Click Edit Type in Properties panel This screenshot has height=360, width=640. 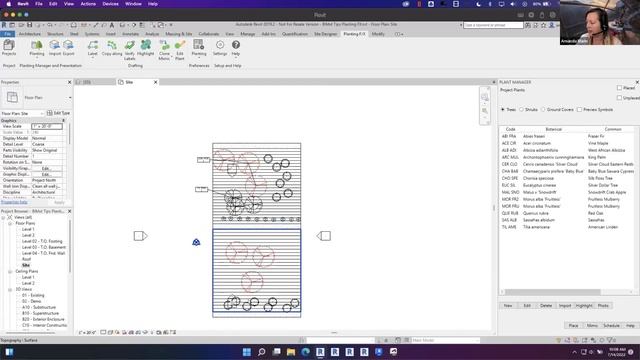pos(58,113)
